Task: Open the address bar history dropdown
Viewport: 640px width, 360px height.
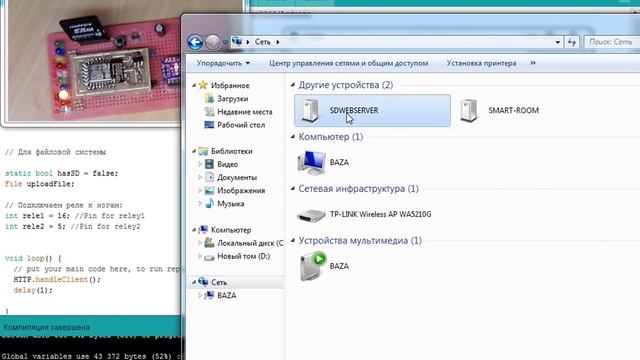Action: click(558, 42)
